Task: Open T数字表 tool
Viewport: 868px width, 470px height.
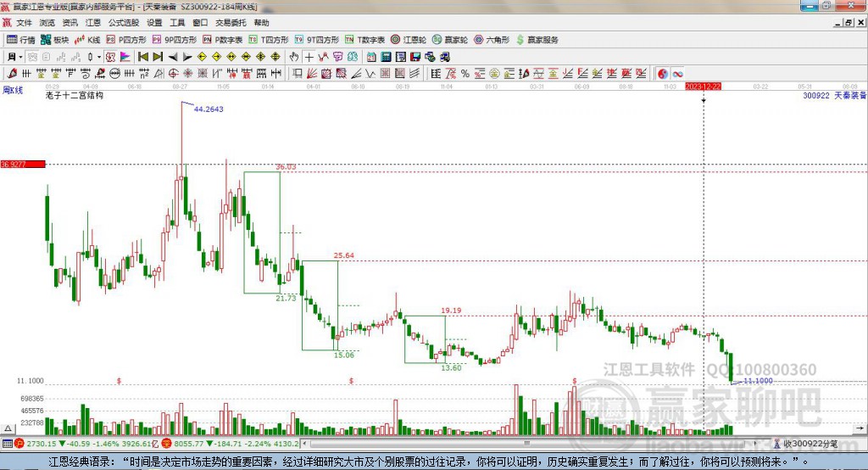Action: pos(364,40)
